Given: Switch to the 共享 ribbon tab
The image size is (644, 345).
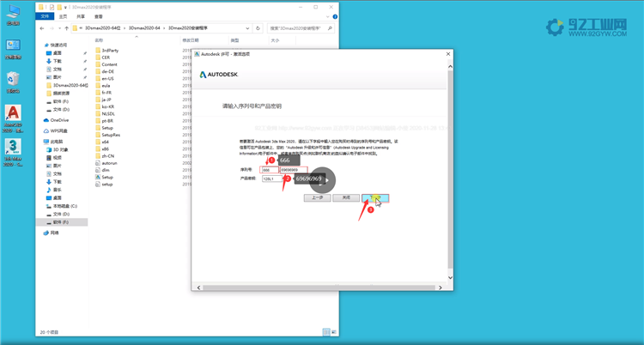Looking at the screenshot, I should (x=81, y=17).
